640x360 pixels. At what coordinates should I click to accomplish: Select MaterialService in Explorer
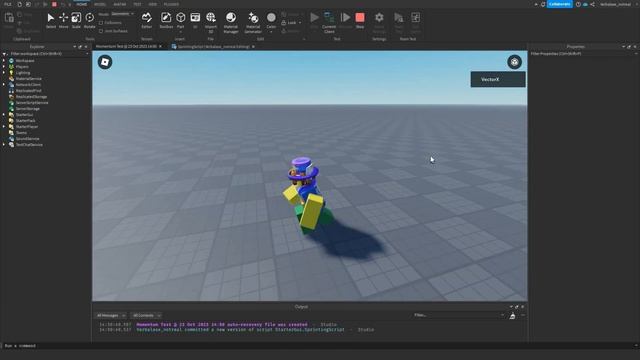pos(29,78)
